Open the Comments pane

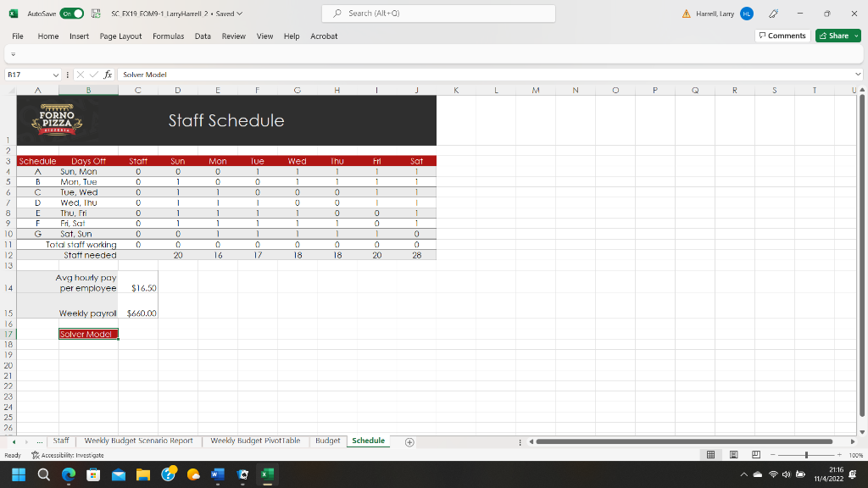pyautogui.click(x=781, y=36)
